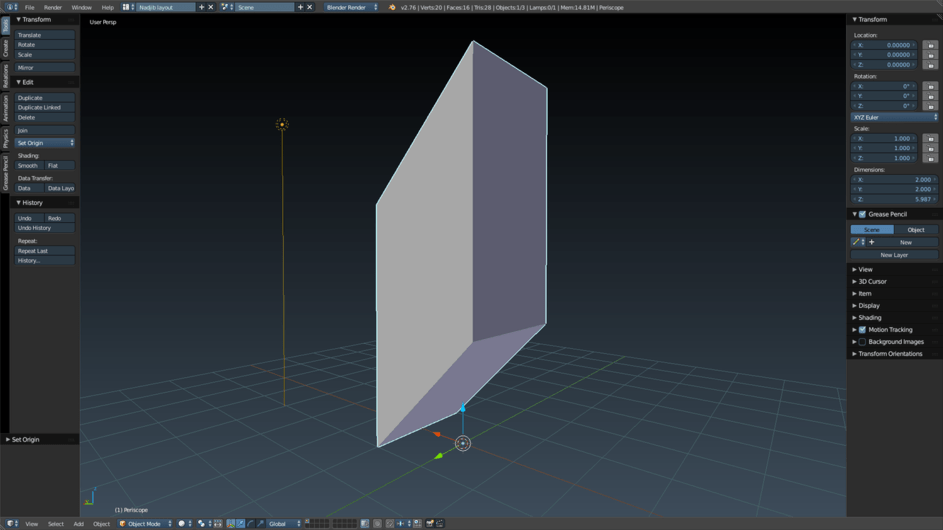This screenshot has width=943, height=530.
Task: Click the OpenGL render camera icon
Action: [x=430, y=523]
